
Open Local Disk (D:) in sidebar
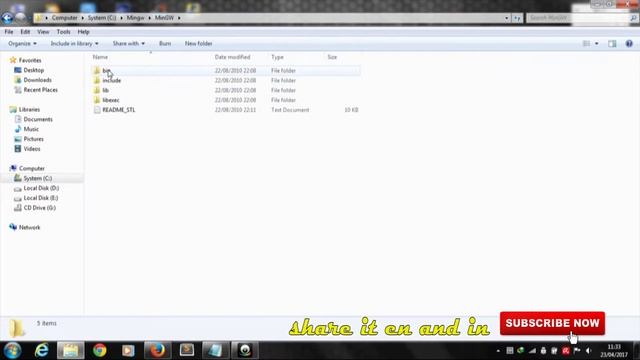(x=41, y=188)
